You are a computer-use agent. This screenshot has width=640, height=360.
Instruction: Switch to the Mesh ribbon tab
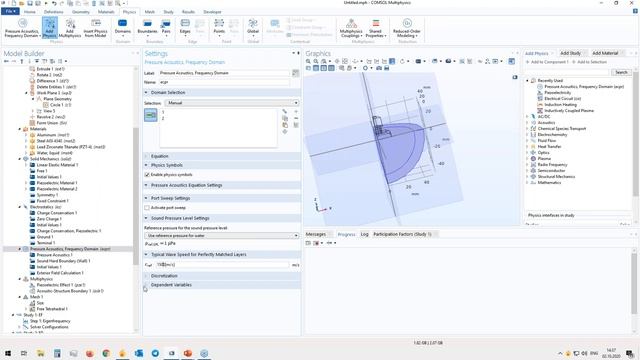[x=150, y=12]
